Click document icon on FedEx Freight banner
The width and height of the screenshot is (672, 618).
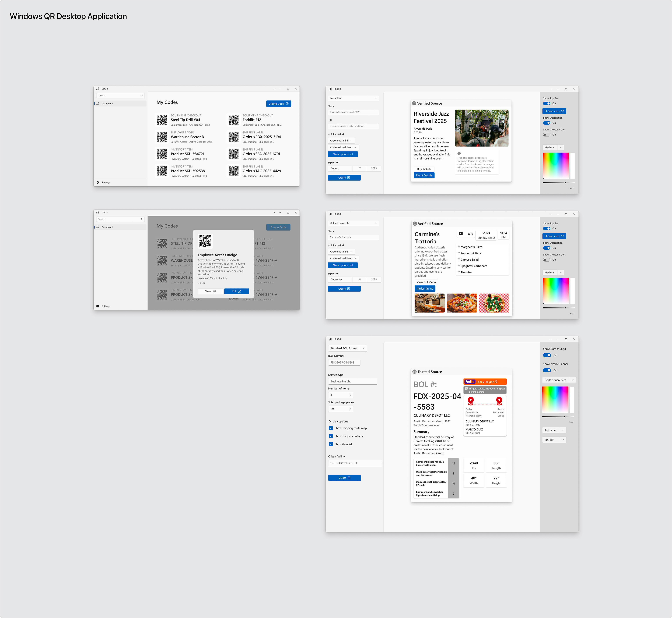pyautogui.click(x=496, y=382)
